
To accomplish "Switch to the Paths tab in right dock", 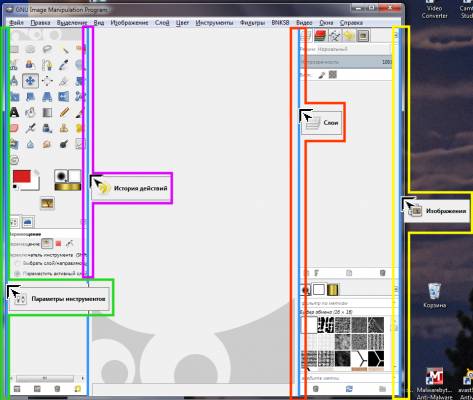I will point(335,36).
